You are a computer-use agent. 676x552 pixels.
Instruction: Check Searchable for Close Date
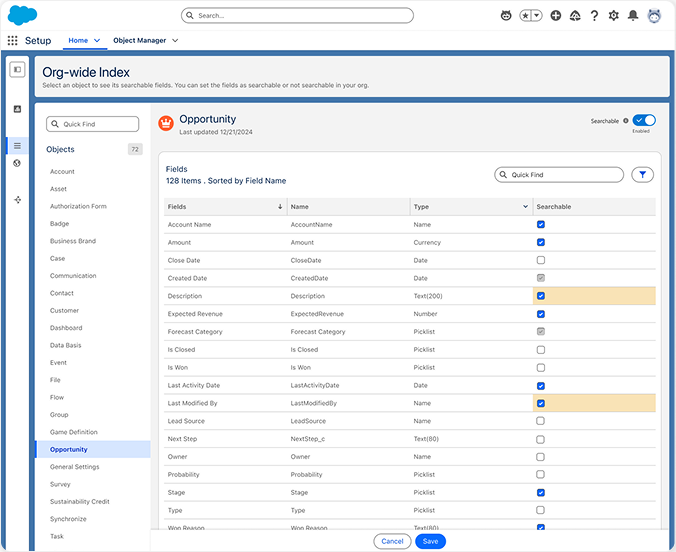(x=541, y=260)
